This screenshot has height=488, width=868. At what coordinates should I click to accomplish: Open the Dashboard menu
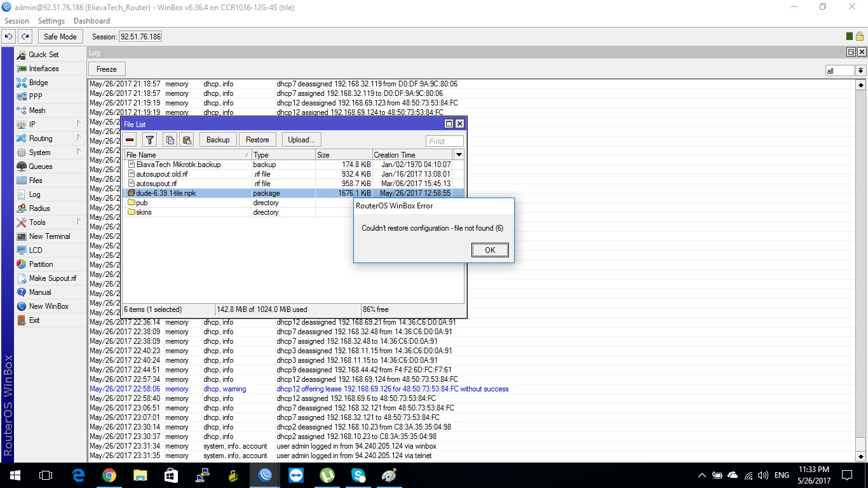pyautogui.click(x=92, y=21)
